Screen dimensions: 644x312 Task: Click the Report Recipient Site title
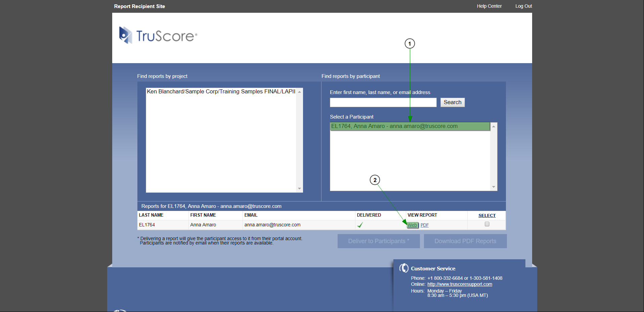(x=139, y=6)
